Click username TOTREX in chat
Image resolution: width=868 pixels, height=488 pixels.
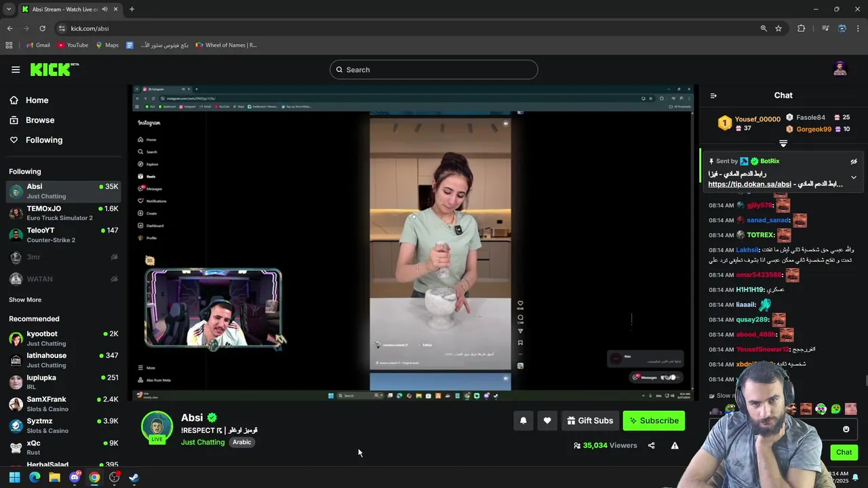(760, 235)
